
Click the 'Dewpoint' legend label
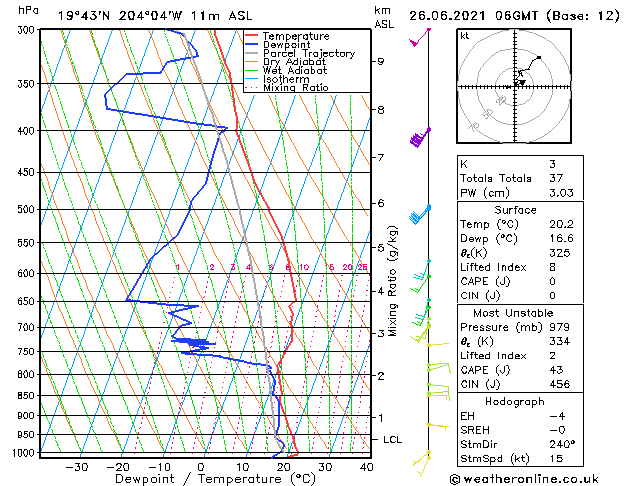[x=286, y=45]
